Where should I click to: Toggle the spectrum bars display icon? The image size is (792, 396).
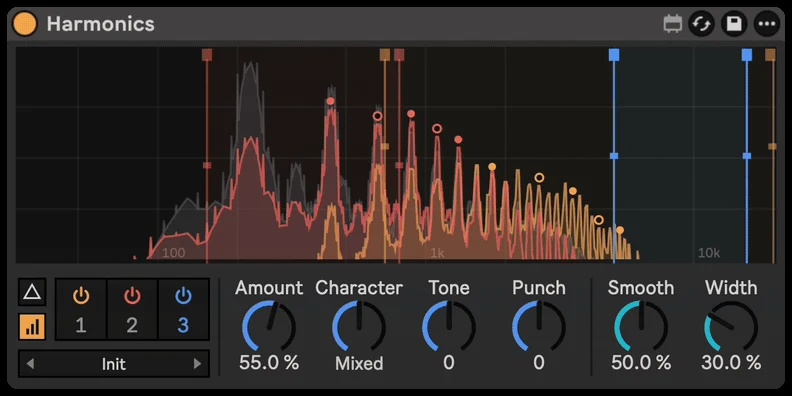tap(32, 326)
